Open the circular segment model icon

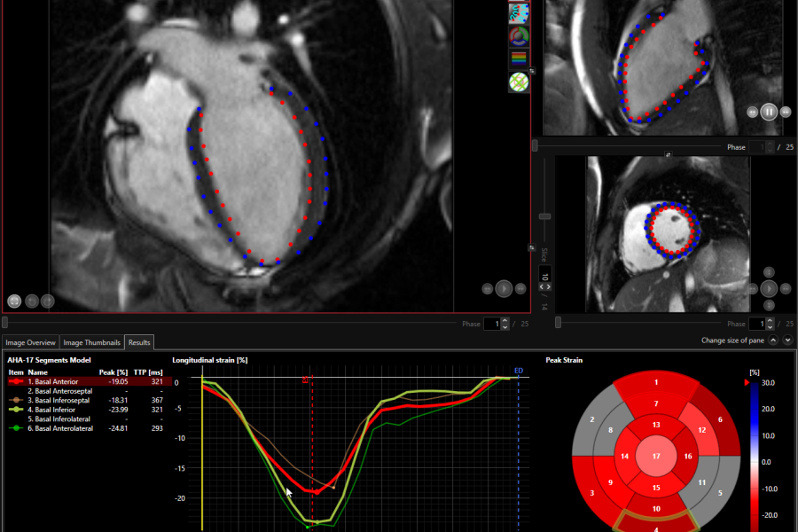(x=519, y=36)
